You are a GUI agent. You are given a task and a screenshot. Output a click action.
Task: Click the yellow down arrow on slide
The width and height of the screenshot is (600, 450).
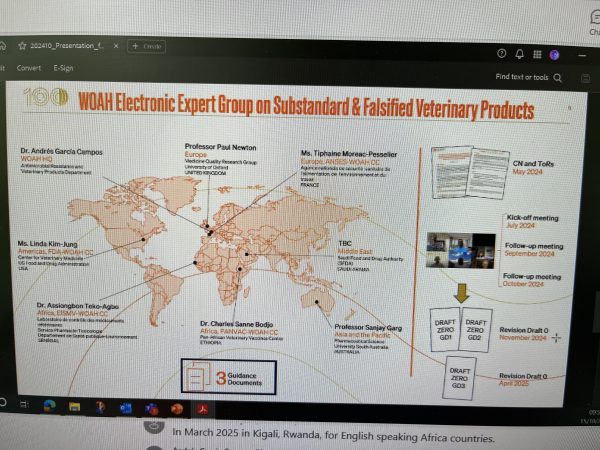461,293
